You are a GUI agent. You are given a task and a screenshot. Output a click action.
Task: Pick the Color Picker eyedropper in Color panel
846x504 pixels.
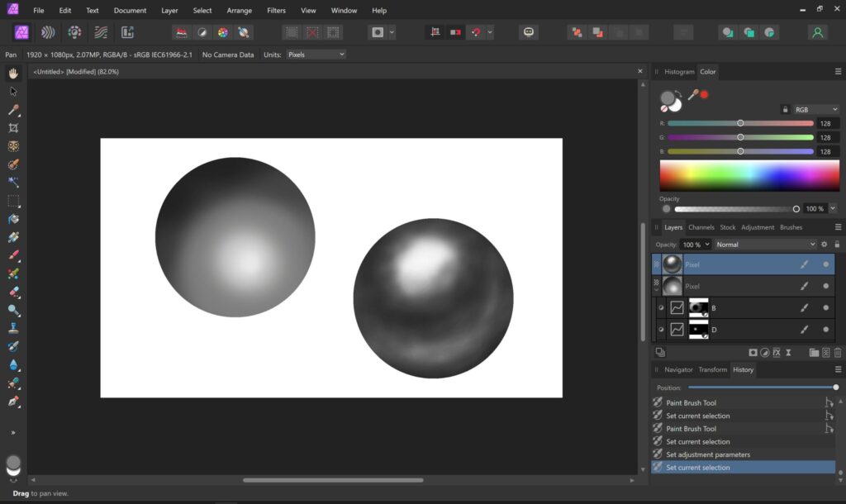[x=692, y=95]
